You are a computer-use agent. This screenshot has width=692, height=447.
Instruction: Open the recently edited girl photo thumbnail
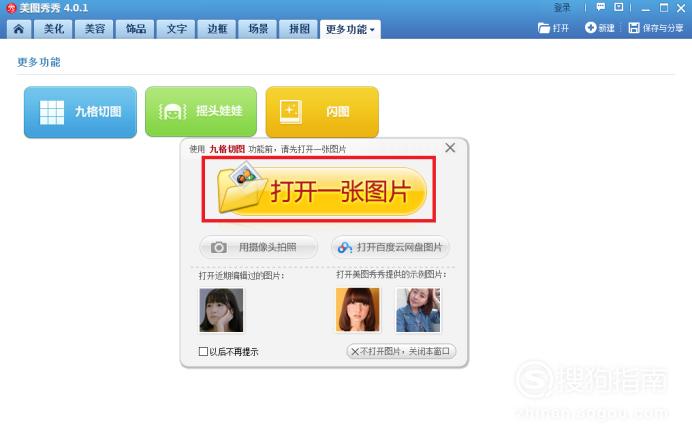pos(221,310)
